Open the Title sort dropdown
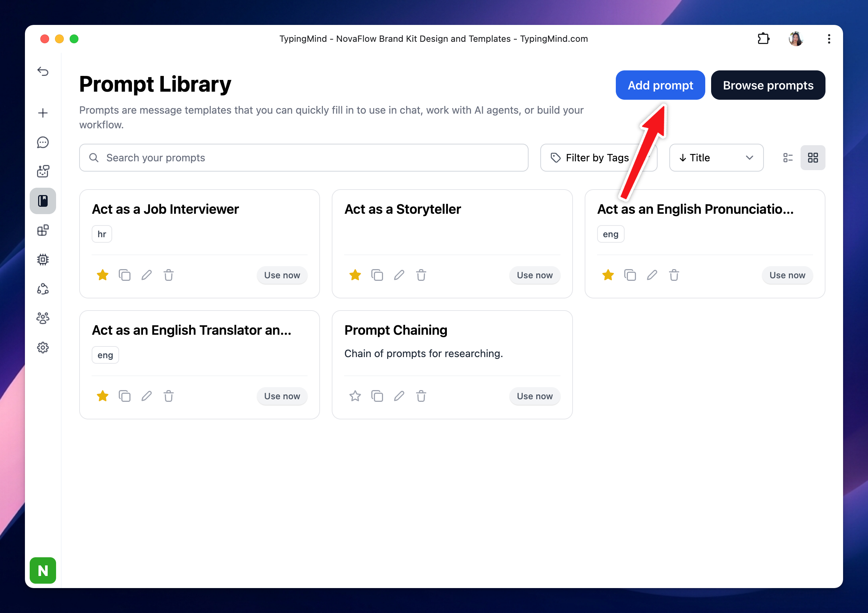This screenshot has height=613, width=868. (x=716, y=158)
